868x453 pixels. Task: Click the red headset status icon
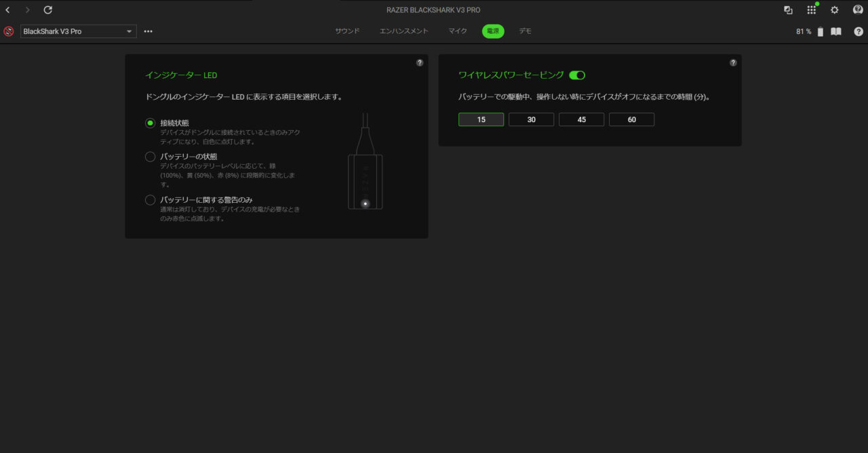tap(9, 31)
